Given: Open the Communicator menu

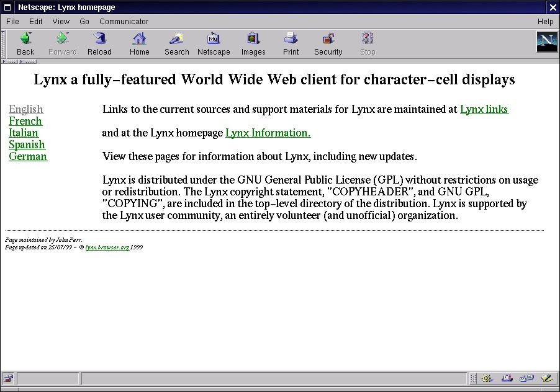Looking at the screenshot, I should 124,22.
